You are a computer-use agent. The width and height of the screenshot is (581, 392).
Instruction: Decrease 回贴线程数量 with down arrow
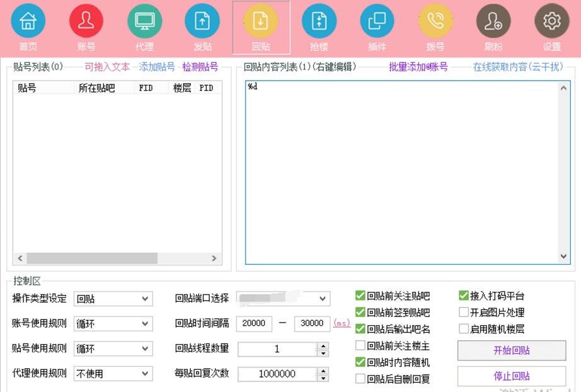323,353
